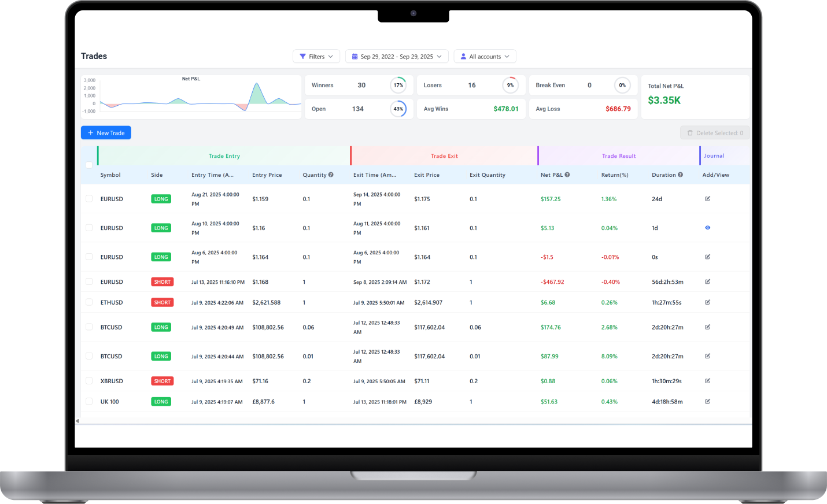The width and height of the screenshot is (827, 504).
Task: Click help icon beside Duration header
Action: [x=680, y=175]
